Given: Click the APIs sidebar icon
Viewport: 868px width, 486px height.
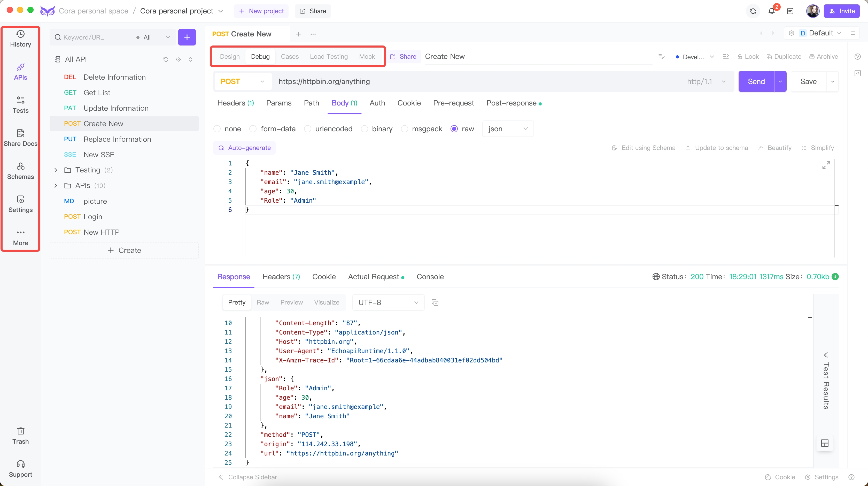Looking at the screenshot, I should (20, 71).
